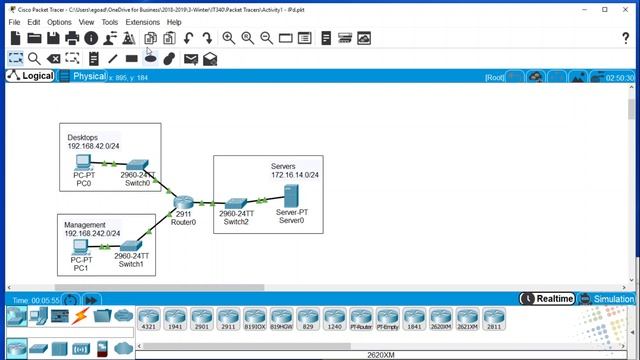Select the Draw Rectangle tool

pyautogui.click(x=131, y=59)
